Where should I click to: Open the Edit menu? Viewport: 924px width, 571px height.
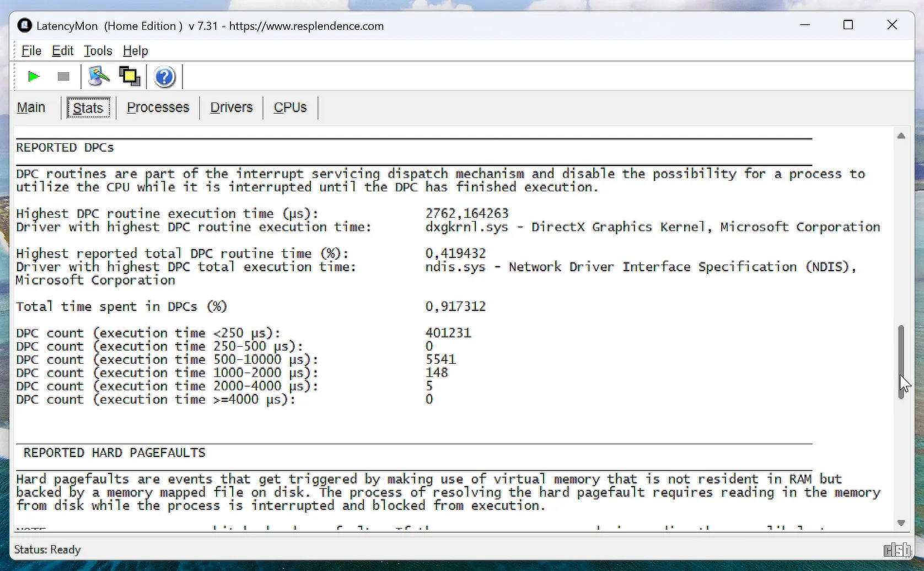click(62, 51)
